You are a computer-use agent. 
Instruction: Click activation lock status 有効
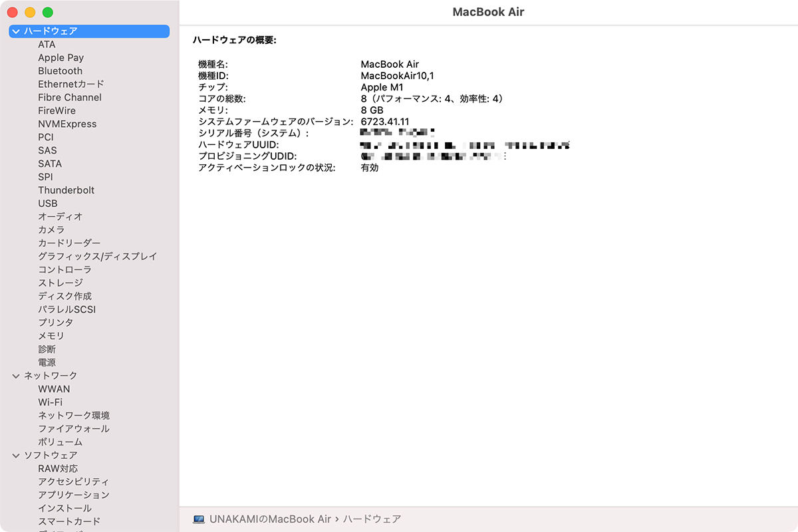coord(370,168)
